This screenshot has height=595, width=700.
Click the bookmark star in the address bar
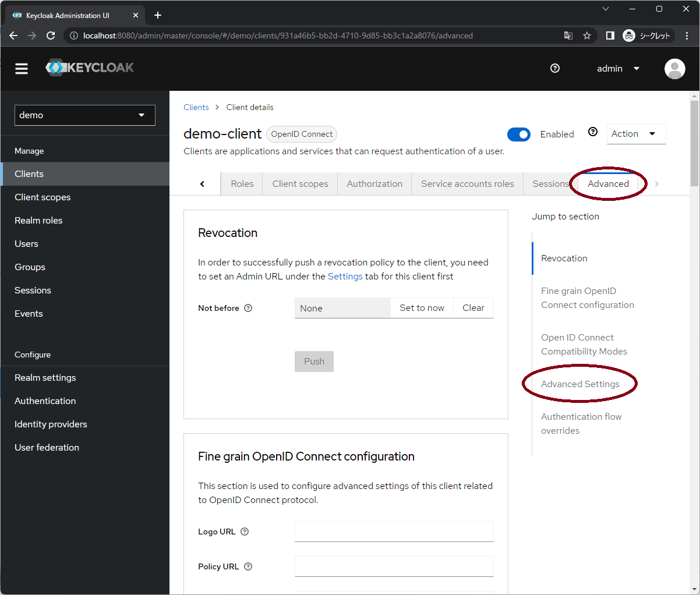(587, 36)
